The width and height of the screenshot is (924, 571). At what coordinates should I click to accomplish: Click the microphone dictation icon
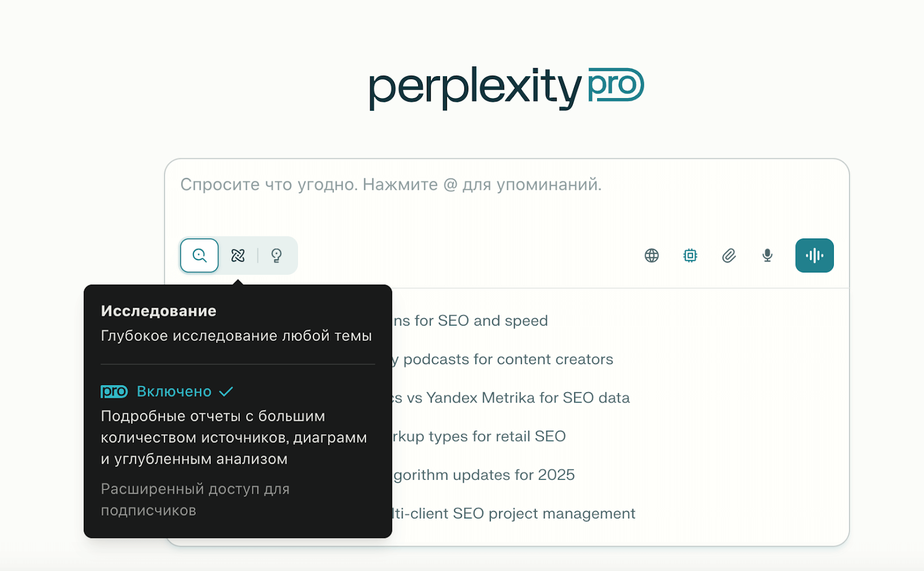pos(767,255)
